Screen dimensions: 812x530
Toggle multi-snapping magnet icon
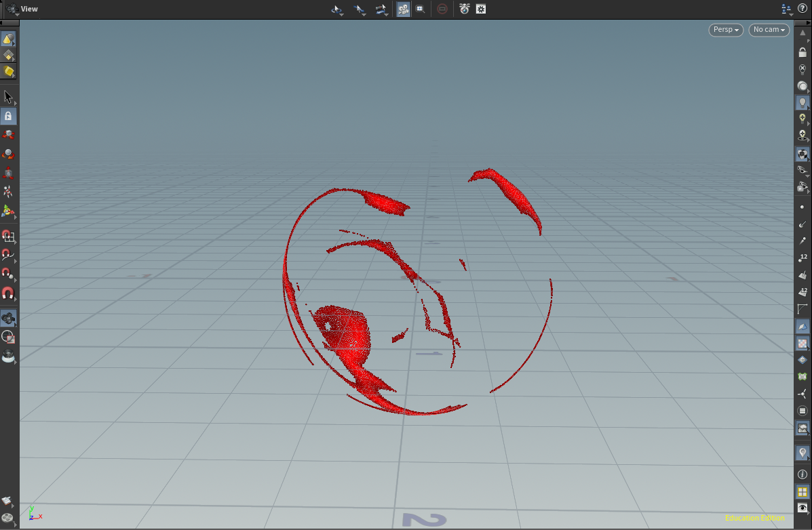click(x=8, y=293)
